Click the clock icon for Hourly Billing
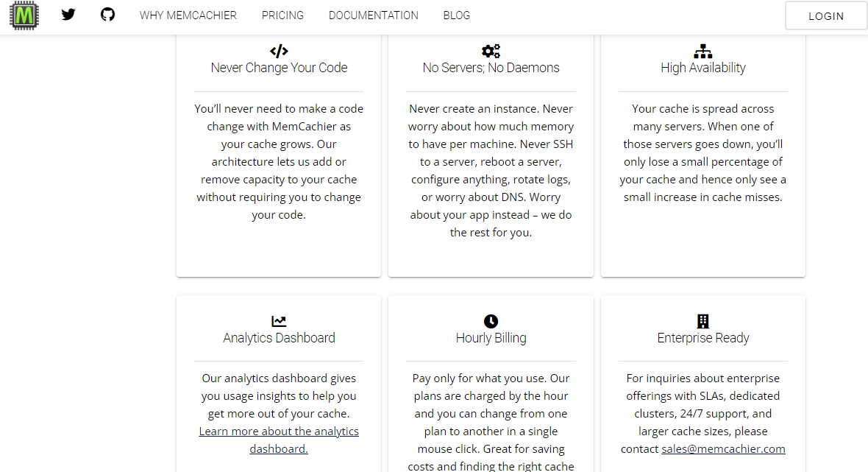Viewport: 868px width, 472px height. tap(491, 321)
